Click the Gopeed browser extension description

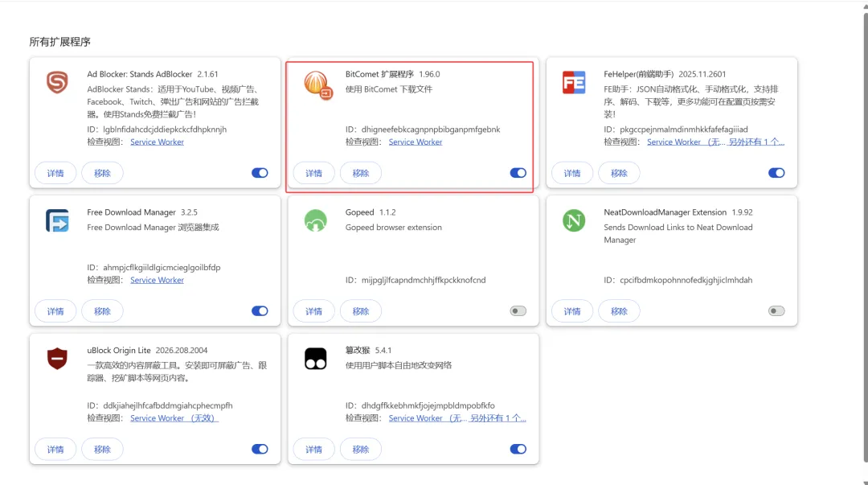tap(394, 228)
